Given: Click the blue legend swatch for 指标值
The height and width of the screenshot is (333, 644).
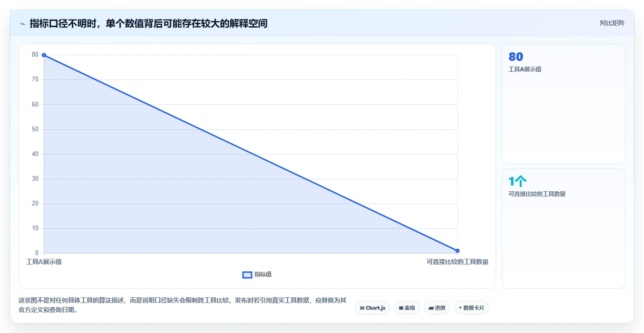Looking at the screenshot, I should point(247,274).
